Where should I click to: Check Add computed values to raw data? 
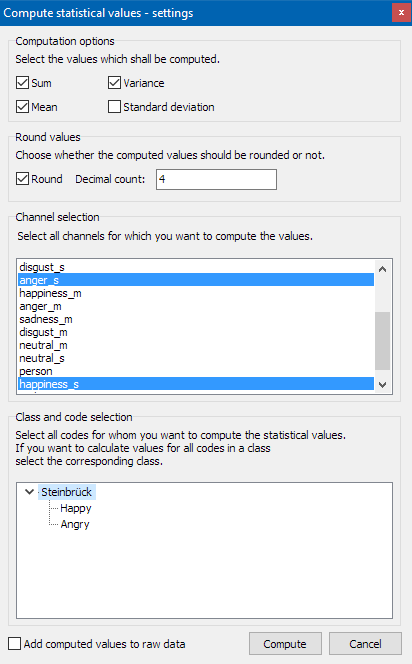point(14,644)
